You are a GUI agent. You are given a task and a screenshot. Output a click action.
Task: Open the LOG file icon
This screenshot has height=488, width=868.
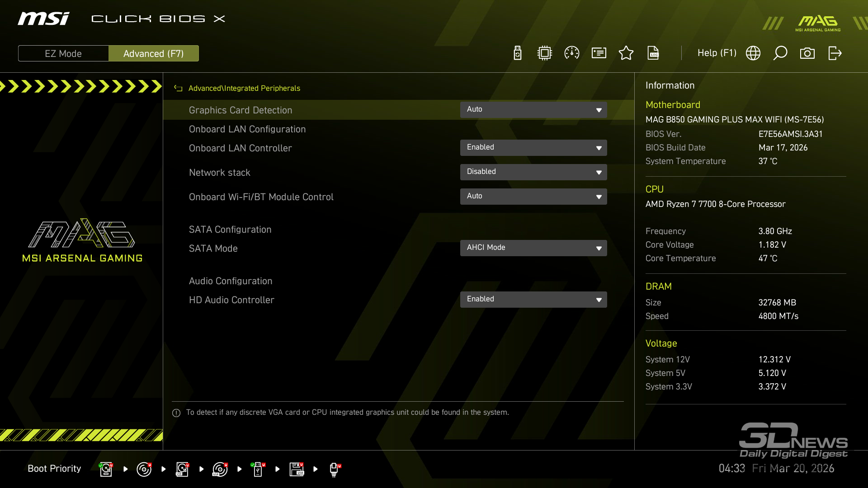[653, 53]
